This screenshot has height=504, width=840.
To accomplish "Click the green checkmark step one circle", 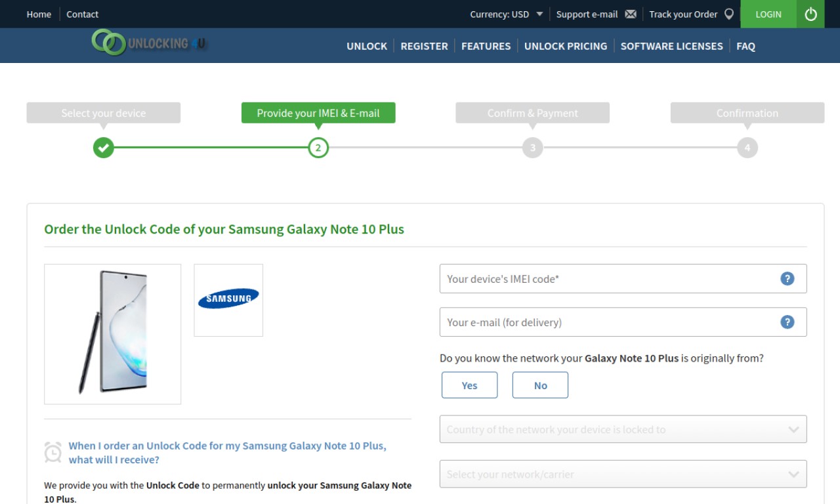I will tap(103, 148).
